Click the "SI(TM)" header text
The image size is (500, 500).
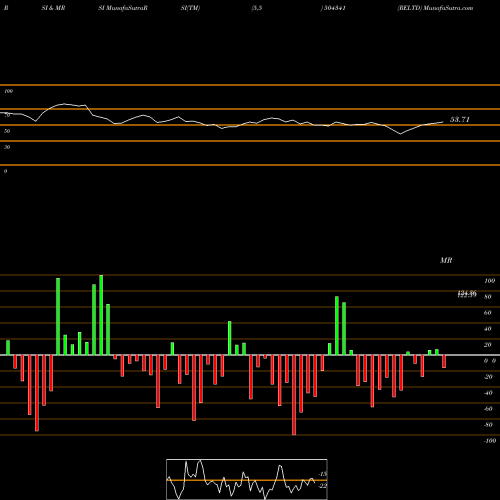pos(190,8)
